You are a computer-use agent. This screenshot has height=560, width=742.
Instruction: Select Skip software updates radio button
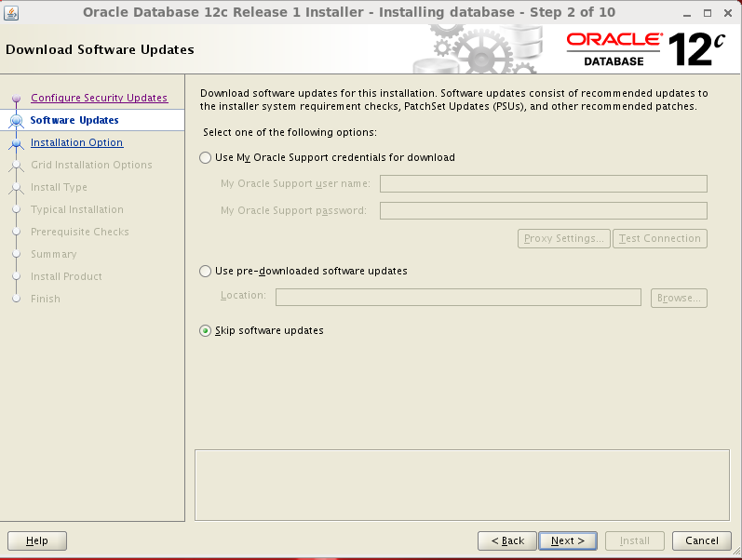(x=205, y=330)
